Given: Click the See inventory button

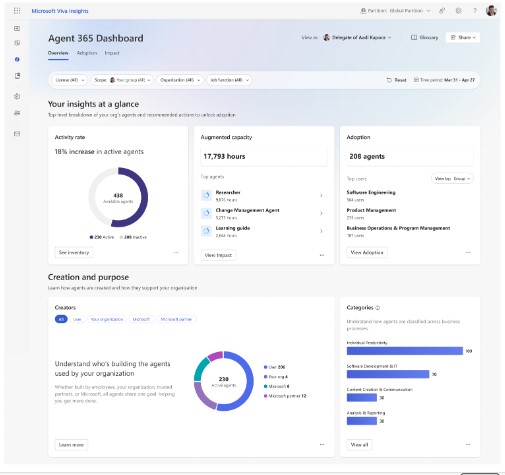Looking at the screenshot, I should tap(74, 252).
